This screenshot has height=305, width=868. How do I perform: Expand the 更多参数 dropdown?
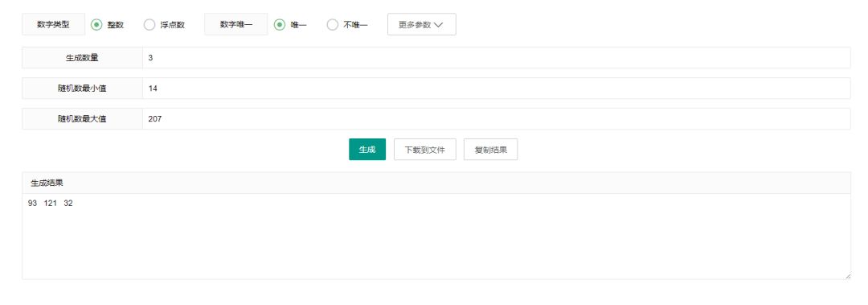coord(422,24)
